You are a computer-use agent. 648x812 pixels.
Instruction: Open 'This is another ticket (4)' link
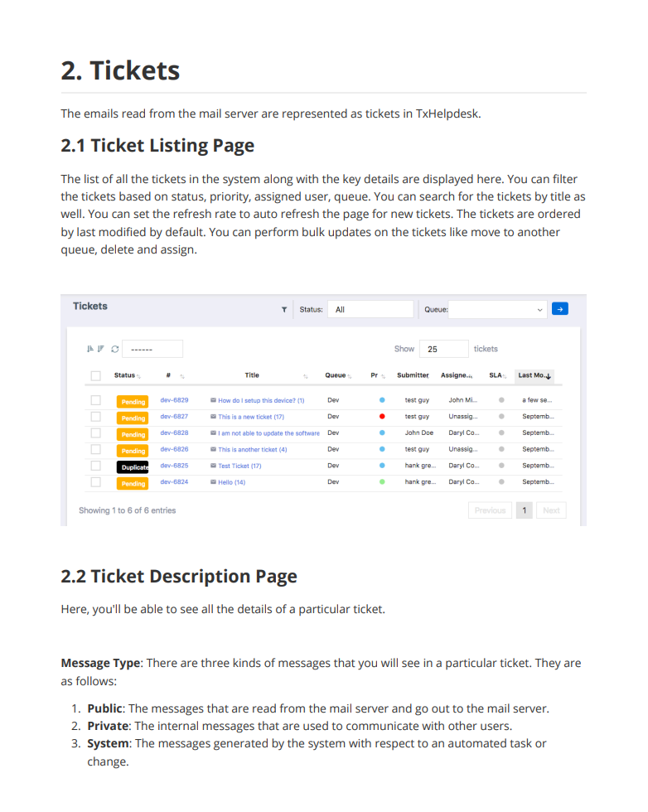pyautogui.click(x=252, y=449)
